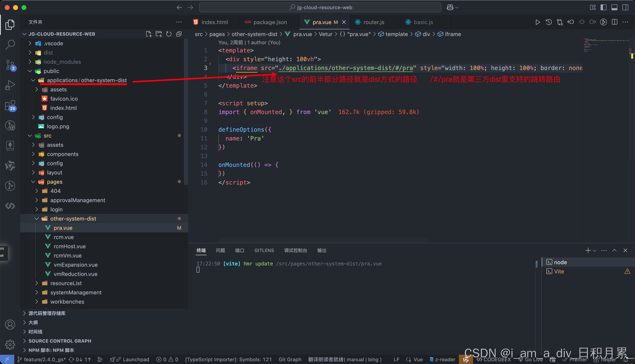This screenshot has width=635, height=364.
Task: Open the GITLENS panel tab
Action: pyautogui.click(x=264, y=250)
